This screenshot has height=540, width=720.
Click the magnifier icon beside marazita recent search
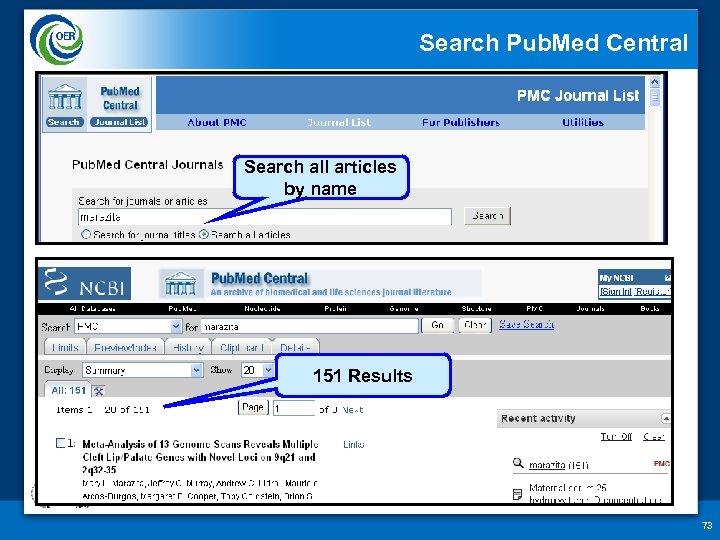pyautogui.click(x=518, y=463)
